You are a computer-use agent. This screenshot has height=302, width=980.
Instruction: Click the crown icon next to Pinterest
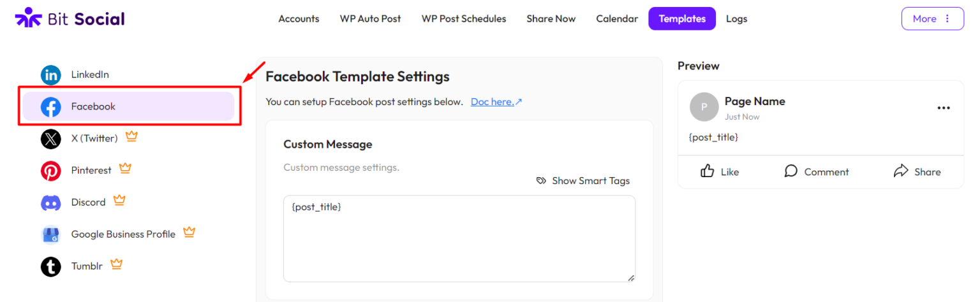[x=125, y=168]
